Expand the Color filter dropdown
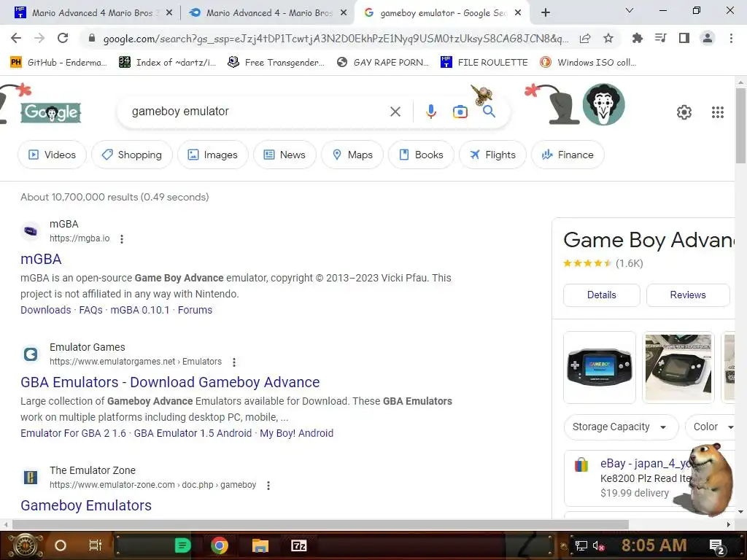 click(x=711, y=427)
